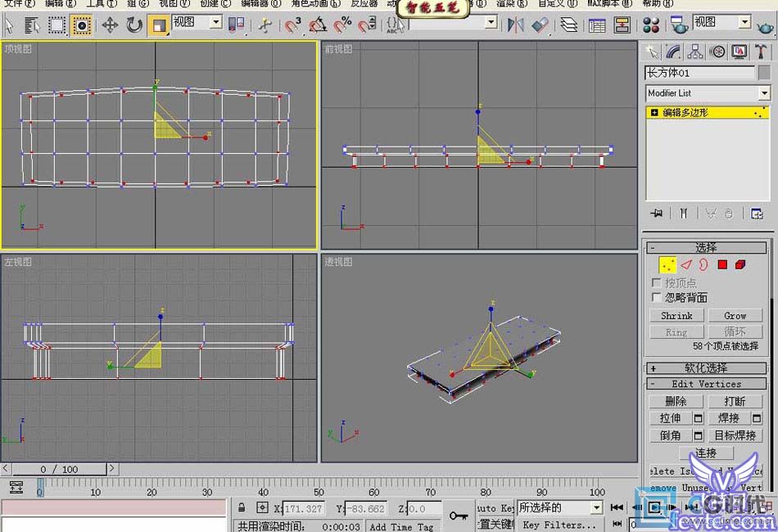This screenshot has width=778, height=532.
Task: Click the Mirror tool icon
Action: coord(515,25)
